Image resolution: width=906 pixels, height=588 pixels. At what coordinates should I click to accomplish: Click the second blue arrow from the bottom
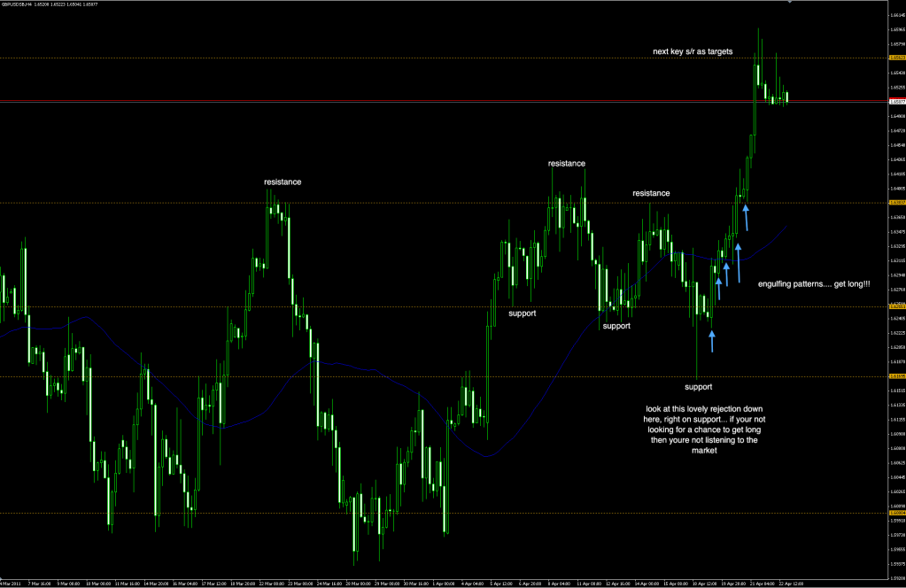pos(718,287)
